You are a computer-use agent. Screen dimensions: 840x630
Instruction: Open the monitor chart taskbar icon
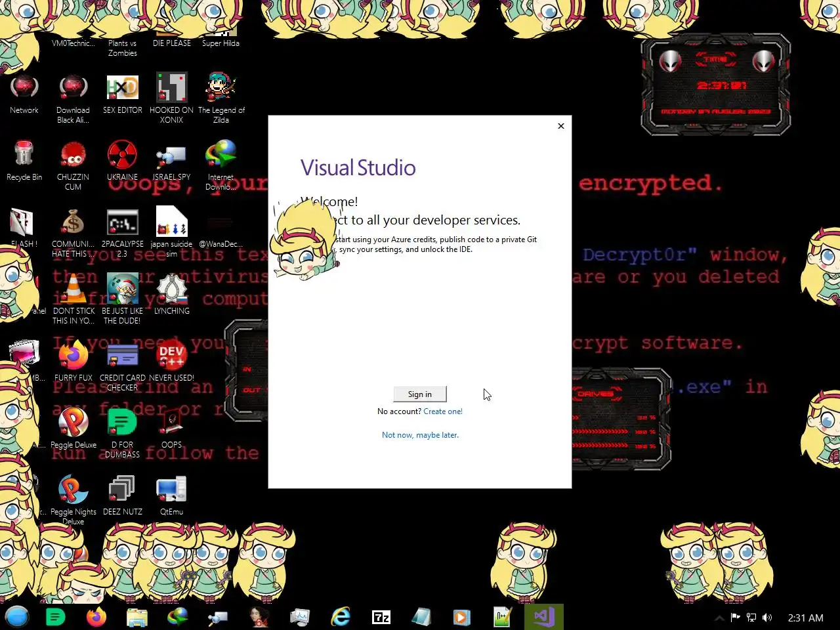point(300,617)
